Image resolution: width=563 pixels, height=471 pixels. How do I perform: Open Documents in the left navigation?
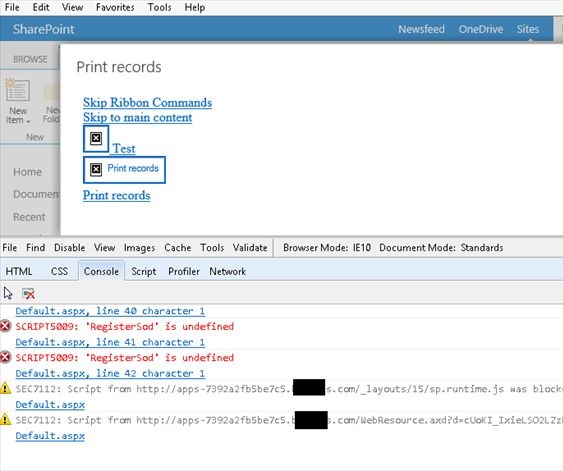36,194
